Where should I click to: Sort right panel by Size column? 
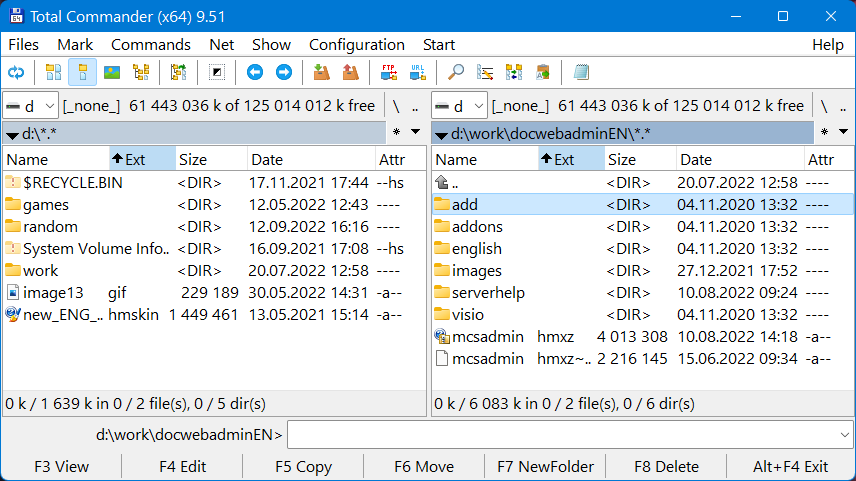point(640,159)
